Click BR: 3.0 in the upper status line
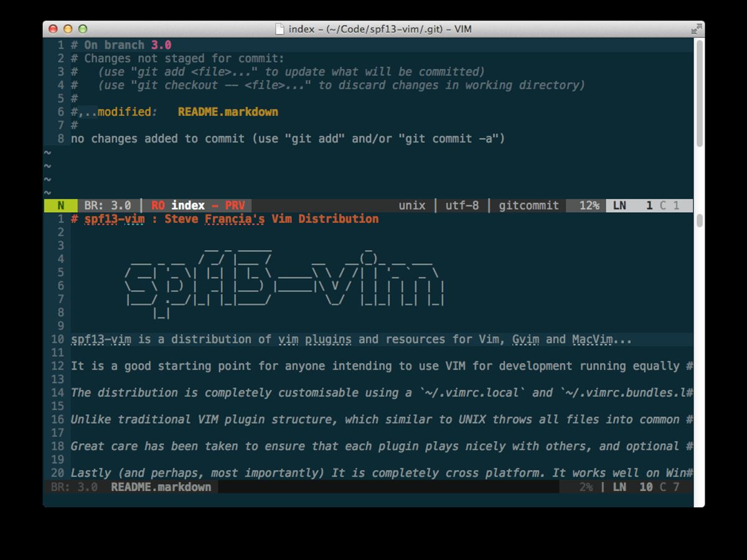The image size is (747, 560). coord(107,205)
